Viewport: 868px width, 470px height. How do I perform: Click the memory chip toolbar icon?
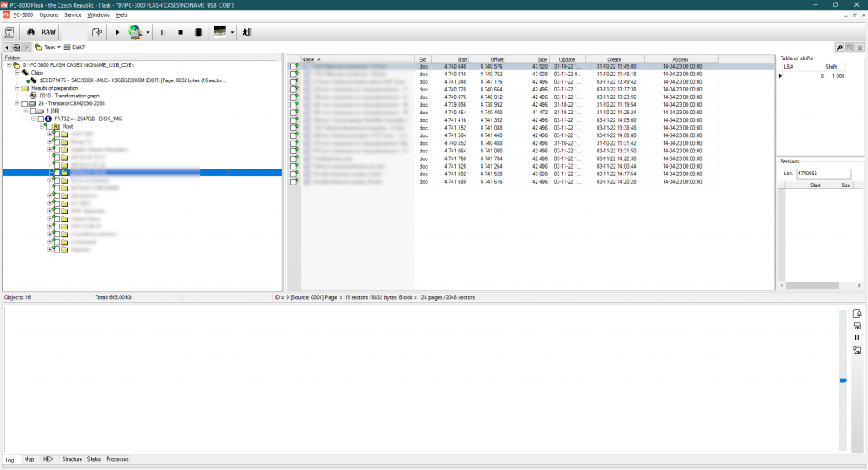coord(198,32)
